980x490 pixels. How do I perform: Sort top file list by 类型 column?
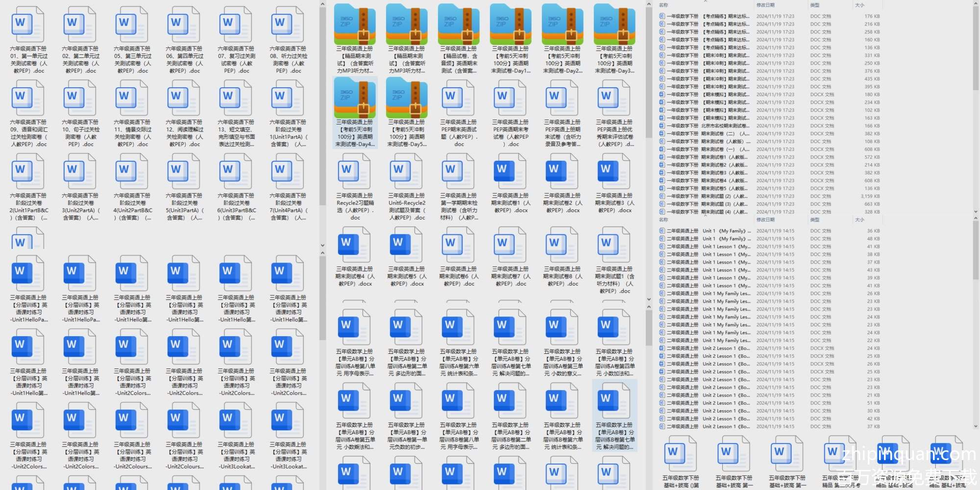click(x=815, y=5)
